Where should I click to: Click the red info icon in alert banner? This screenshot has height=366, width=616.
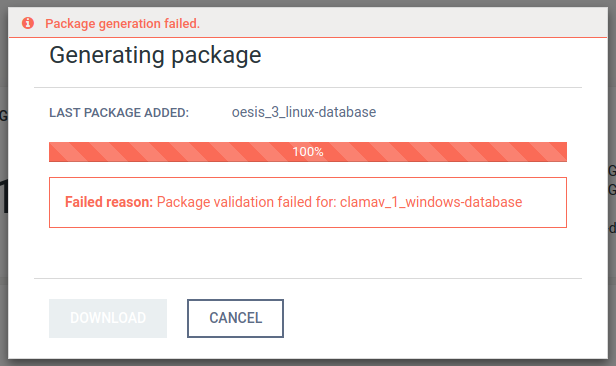(x=28, y=23)
